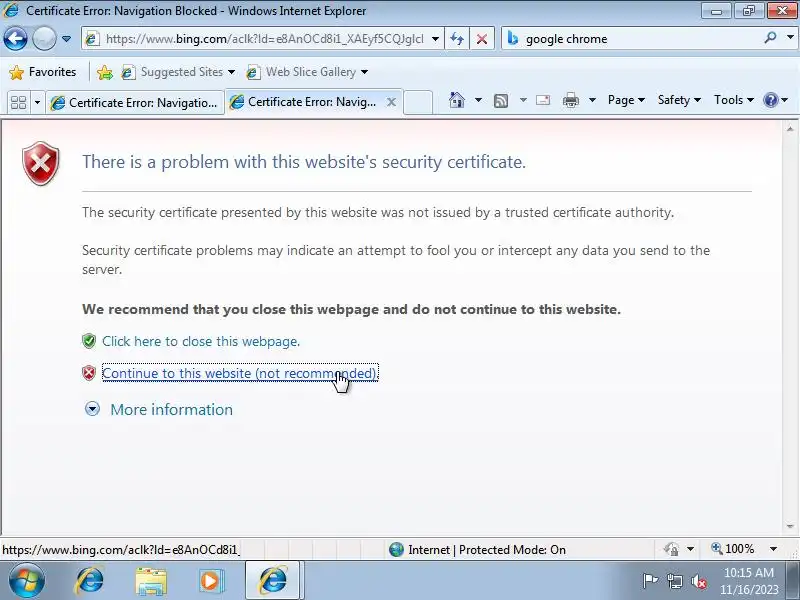Expand the Home button dropdown arrow
This screenshot has height=600, width=800.
pos(478,100)
